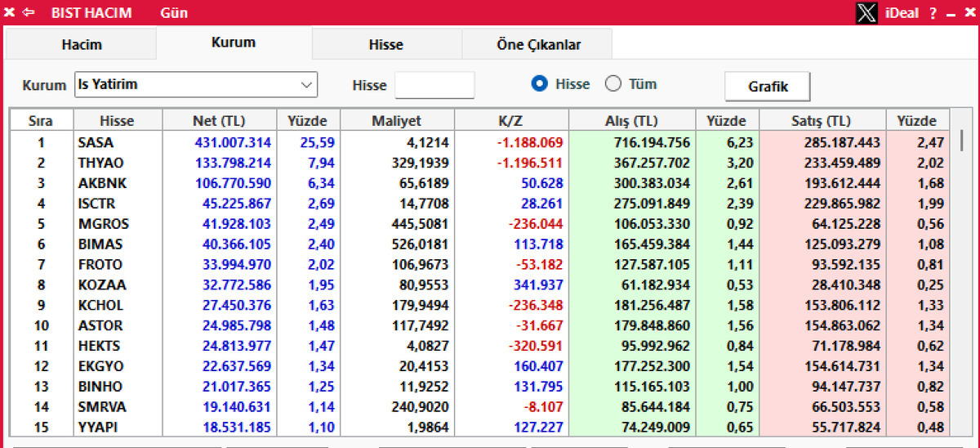980x448 pixels.
Task: Click Alış percentage 6,23
Action: pyautogui.click(x=740, y=142)
